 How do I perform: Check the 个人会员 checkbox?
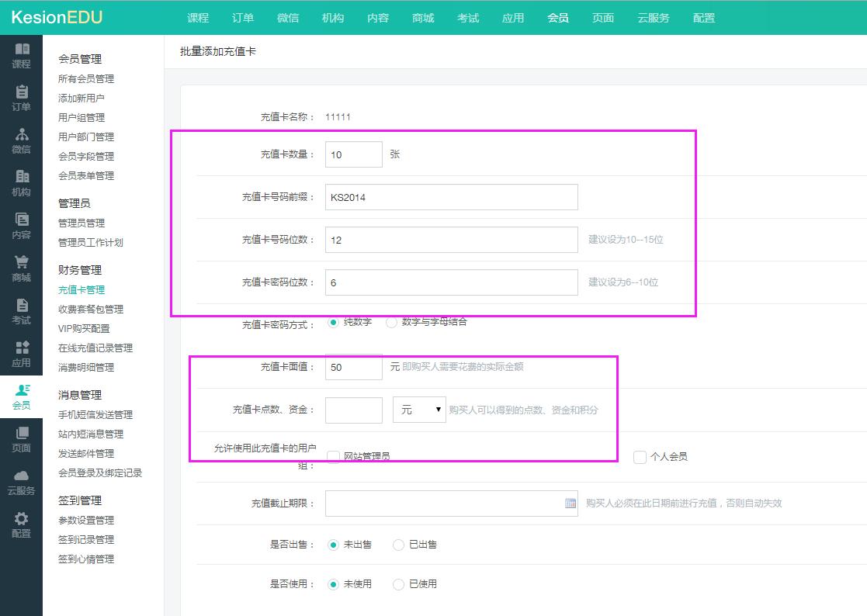coord(640,457)
